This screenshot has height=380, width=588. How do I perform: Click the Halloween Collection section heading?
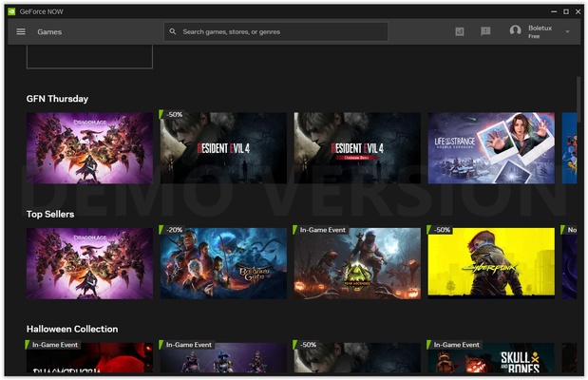click(72, 329)
